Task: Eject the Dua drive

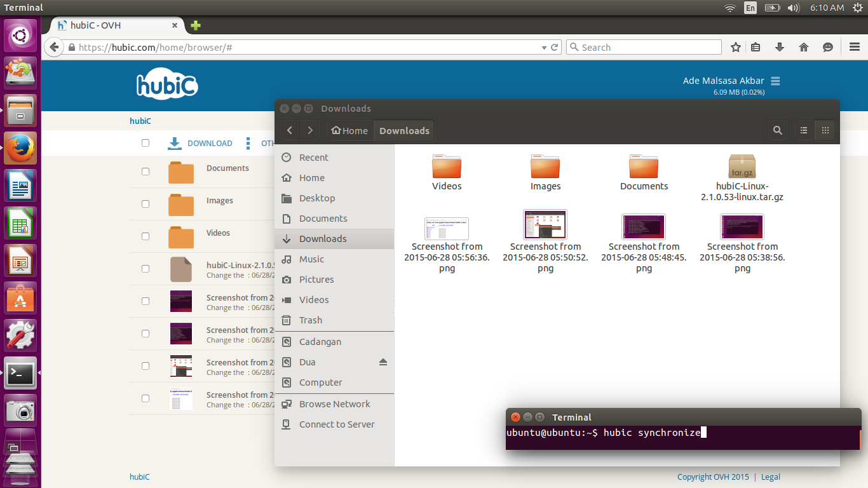Action: (383, 362)
